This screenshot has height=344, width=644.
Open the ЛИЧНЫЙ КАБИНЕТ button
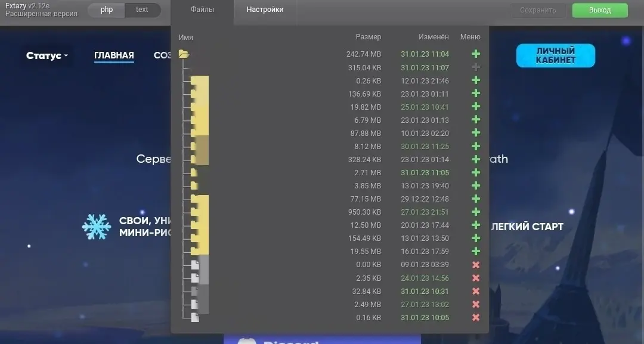[x=555, y=55]
